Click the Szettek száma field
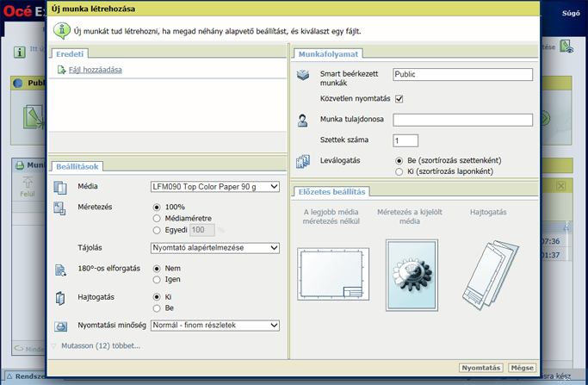Screen dimensions: 588x385 [405, 140]
